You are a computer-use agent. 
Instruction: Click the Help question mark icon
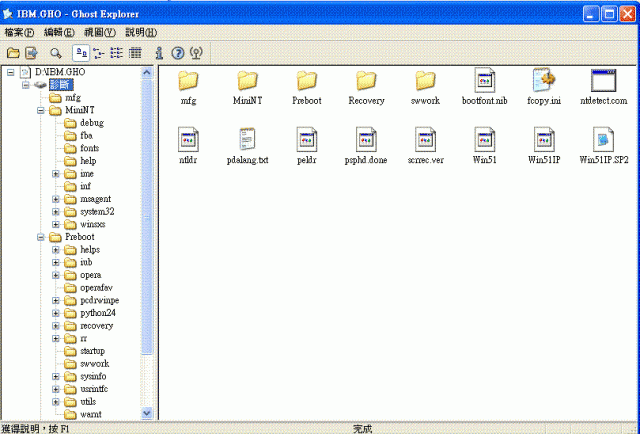[178, 53]
